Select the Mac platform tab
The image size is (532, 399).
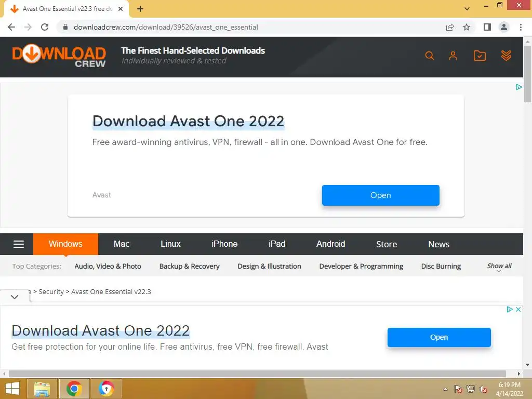click(x=122, y=244)
